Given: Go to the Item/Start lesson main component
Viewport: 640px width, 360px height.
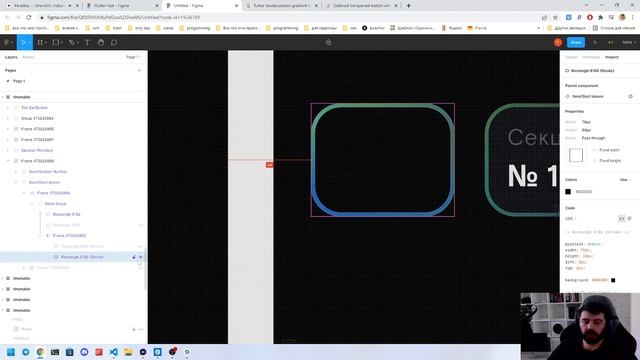Looking at the screenshot, I should (587, 96).
